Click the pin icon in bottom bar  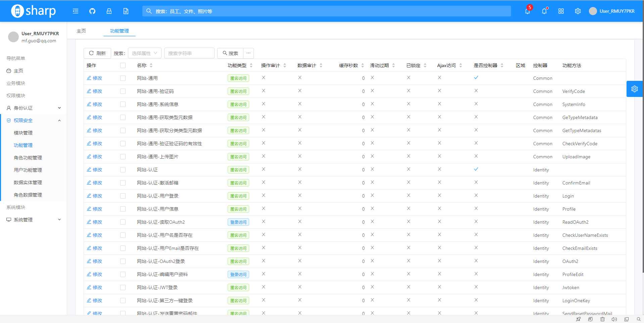[578, 319]
